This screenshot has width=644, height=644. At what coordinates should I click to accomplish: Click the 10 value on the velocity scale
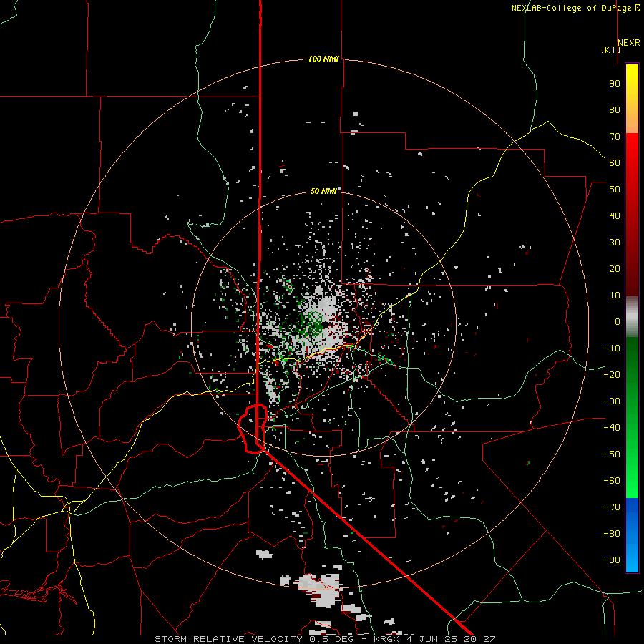[x=615, y=296]
